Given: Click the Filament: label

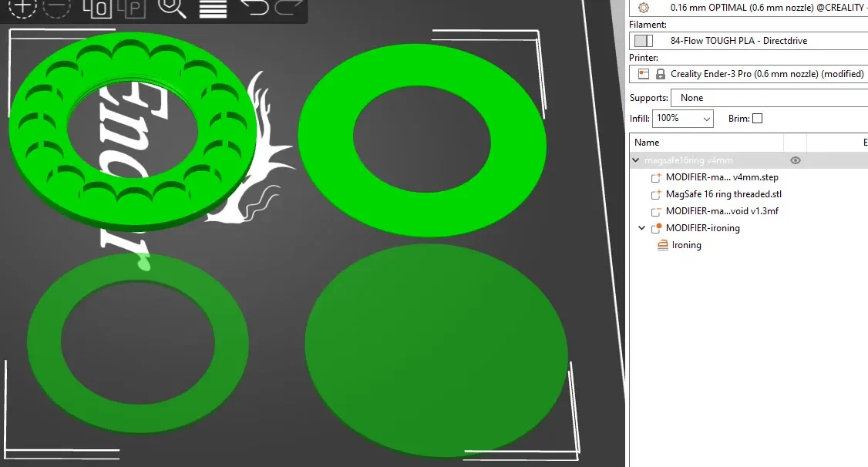Looking at the screenshot, I should [648, 25].
